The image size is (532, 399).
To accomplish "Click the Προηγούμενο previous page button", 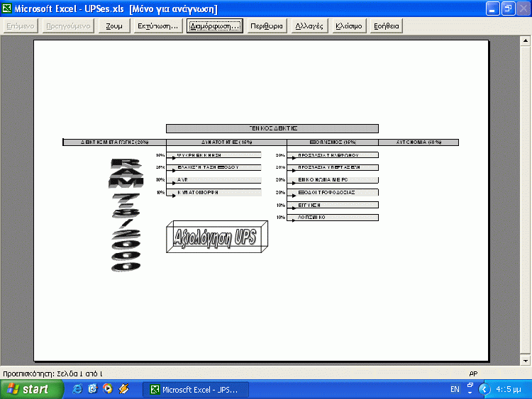I will tap(68, 26).
